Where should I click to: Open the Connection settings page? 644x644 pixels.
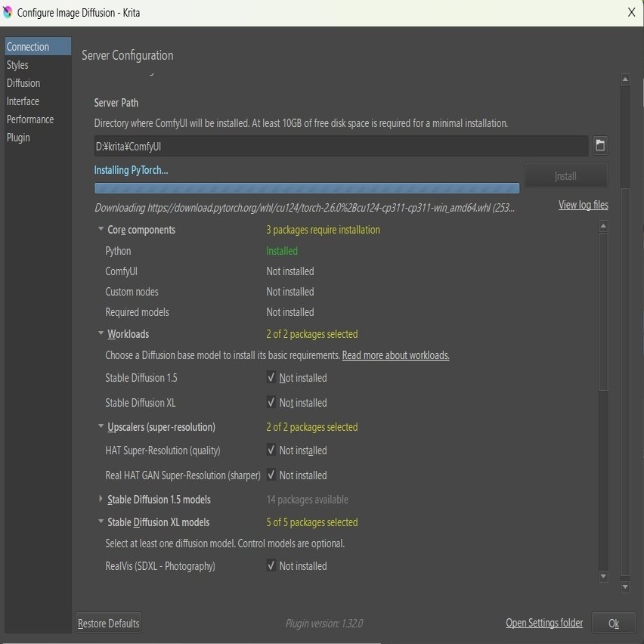pyautogui.click(x=38, y=46)
